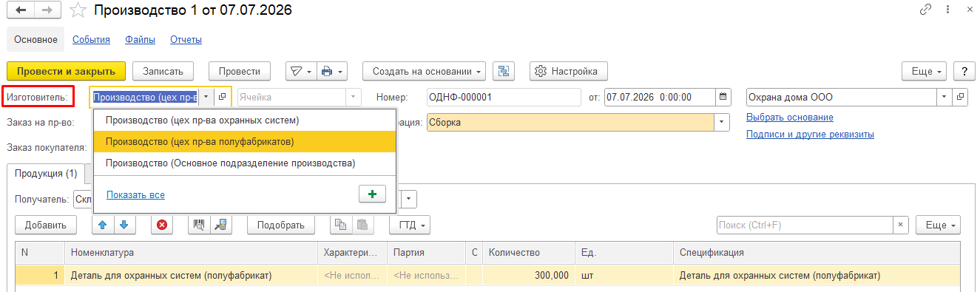Click the Показать все link
This screenshot has height=292, width=980.
point(135,195)
